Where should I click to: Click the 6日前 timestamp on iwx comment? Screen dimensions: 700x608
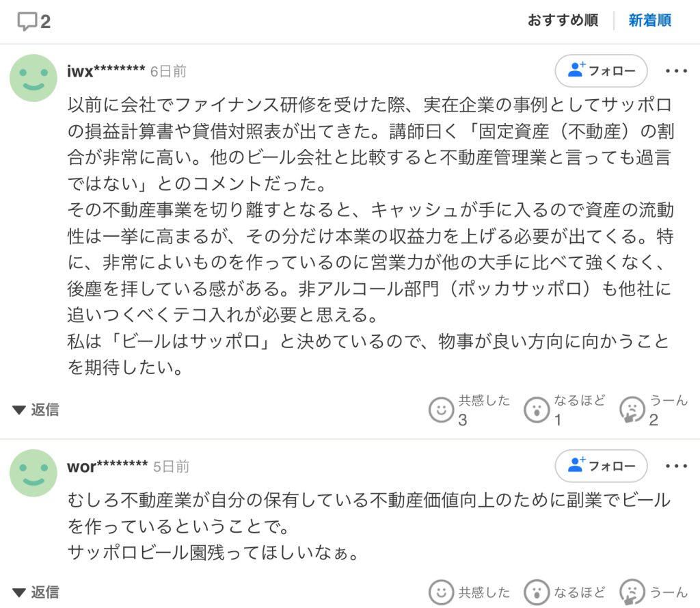pyautogui.click(x=168, y=71)
